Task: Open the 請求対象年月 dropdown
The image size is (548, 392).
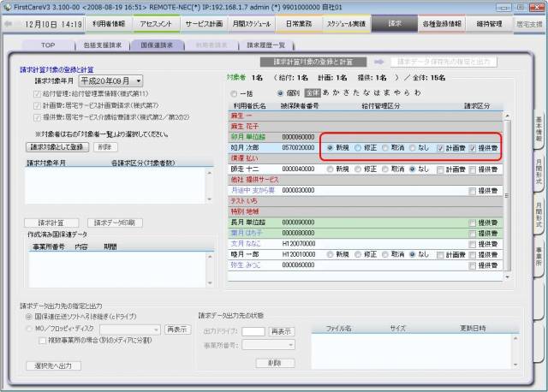Action: point(138,80)
